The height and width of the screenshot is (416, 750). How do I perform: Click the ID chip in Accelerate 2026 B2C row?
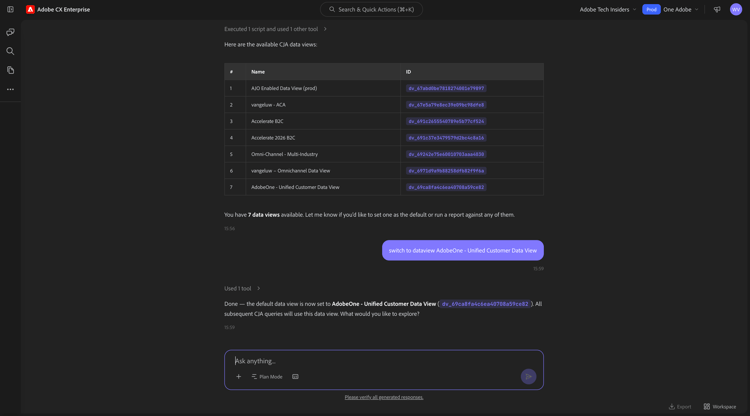[446, 138]
